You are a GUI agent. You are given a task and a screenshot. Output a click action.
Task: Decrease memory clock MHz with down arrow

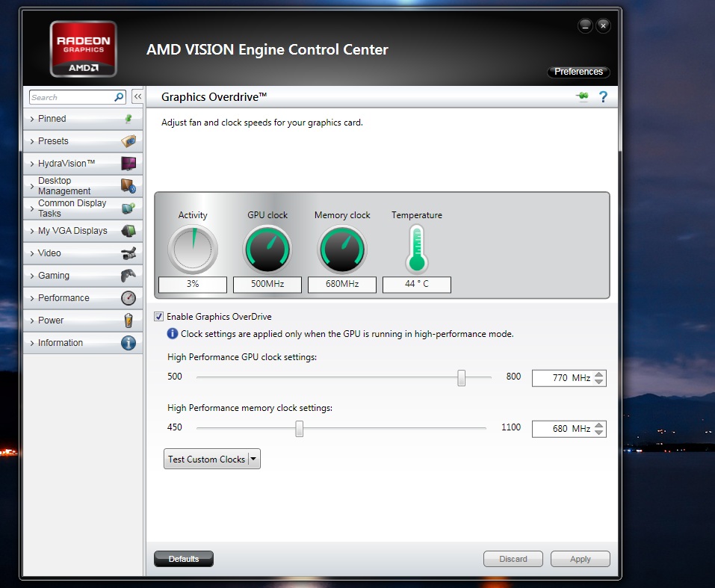pyautogui.click(x=599, y=432)
